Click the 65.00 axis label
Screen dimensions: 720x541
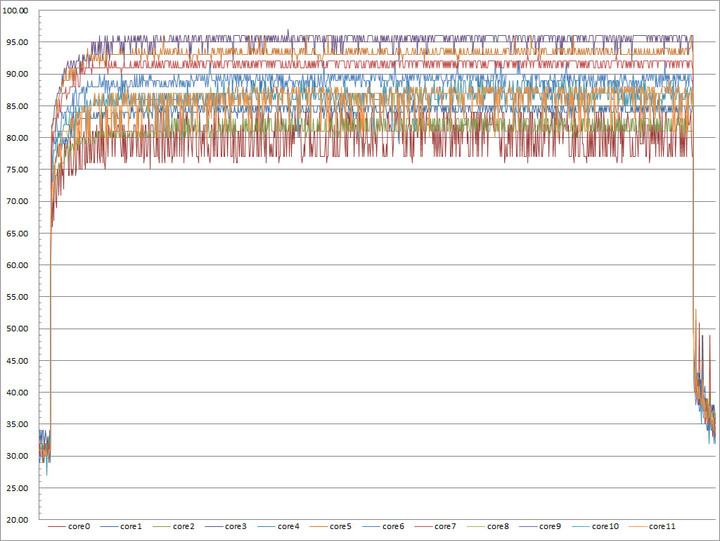[x=17, y=233]
